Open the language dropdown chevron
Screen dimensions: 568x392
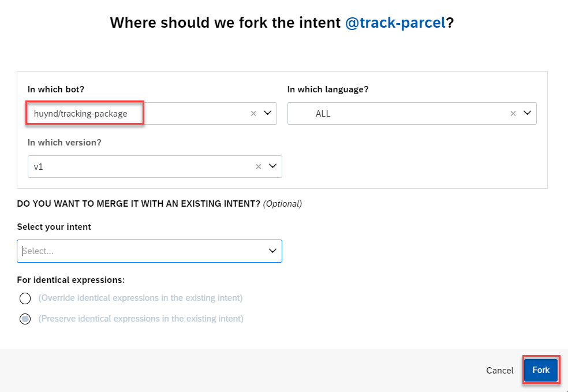click(527, 114)
